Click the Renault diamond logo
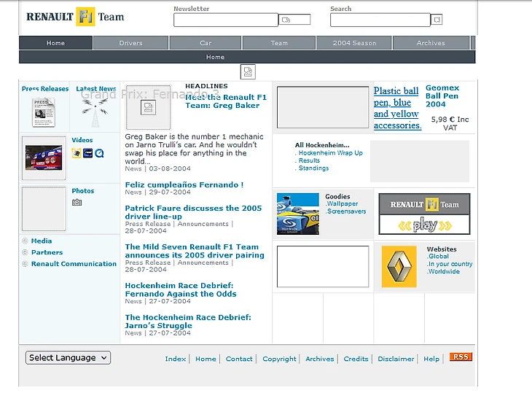The image size is (532, 393). point(399,267)
